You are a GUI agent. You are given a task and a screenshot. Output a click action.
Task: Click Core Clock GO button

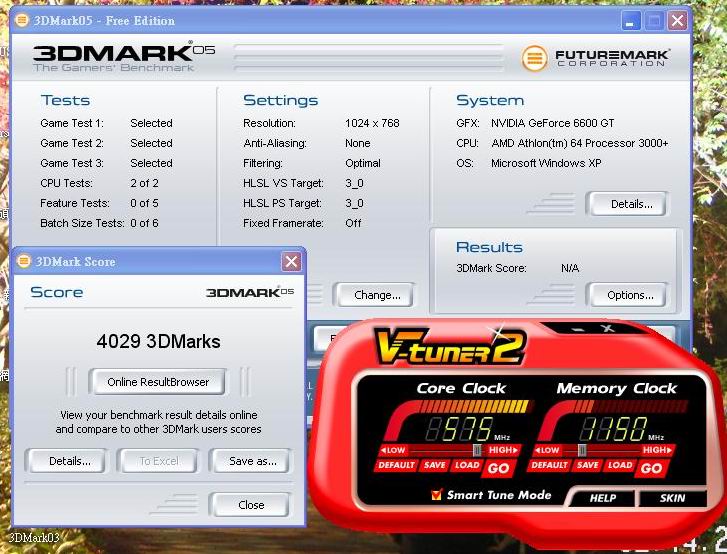pyautogui.click(x=499, y=468)
